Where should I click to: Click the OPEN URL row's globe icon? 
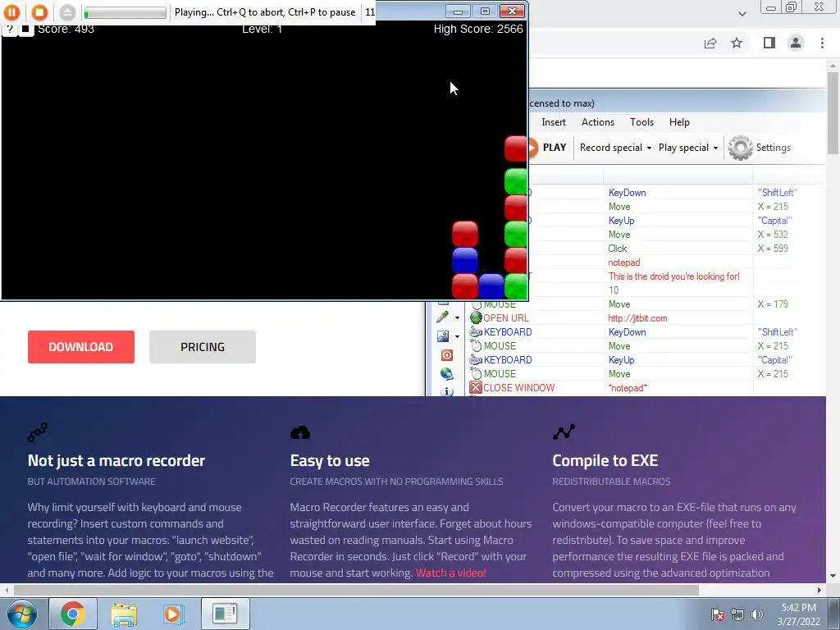click(x=475, y=317)
